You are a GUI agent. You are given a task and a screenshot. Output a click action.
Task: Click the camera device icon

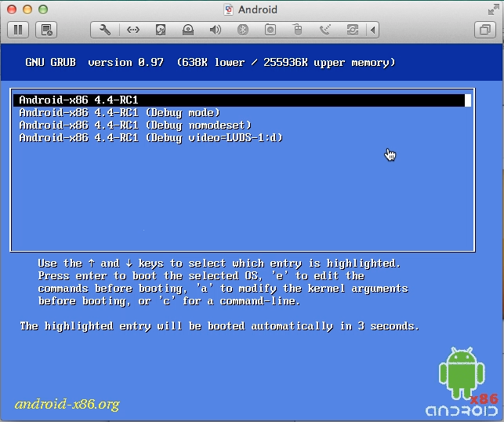pos(270,30)
